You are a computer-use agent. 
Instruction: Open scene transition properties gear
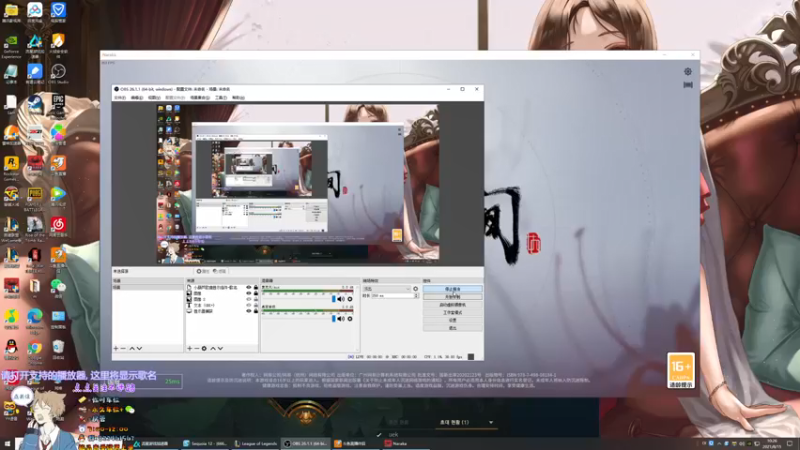(415, 289)
